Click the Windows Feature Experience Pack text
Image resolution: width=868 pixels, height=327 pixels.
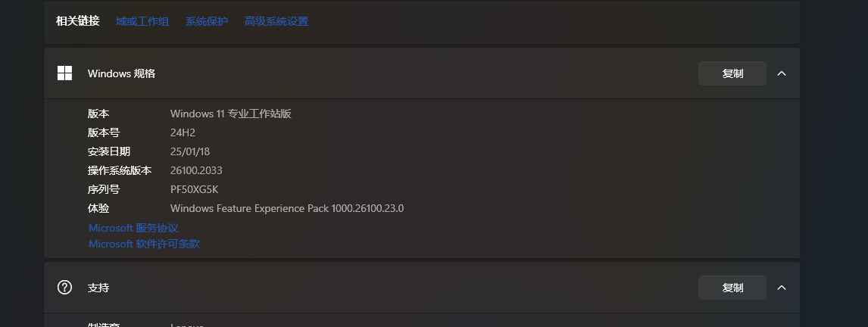pos(287,209)
